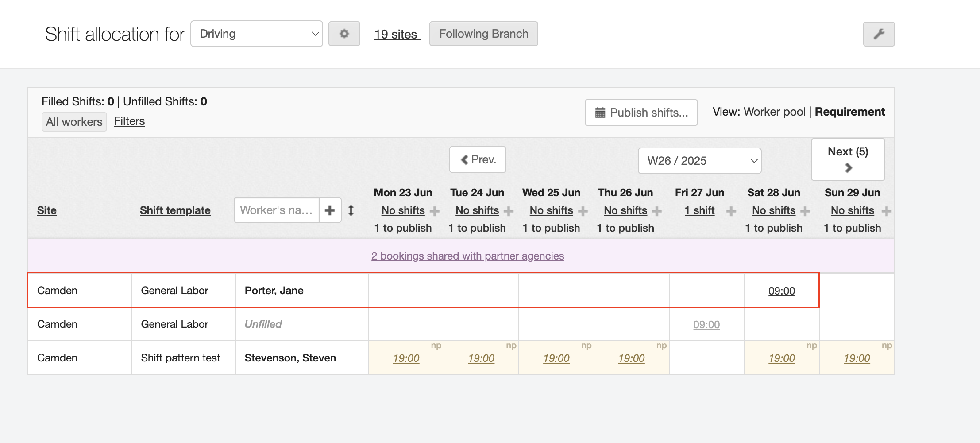Screen dimensions: 980x443
Task: Select the Requirement view
Action: click(x=849, y=112)
